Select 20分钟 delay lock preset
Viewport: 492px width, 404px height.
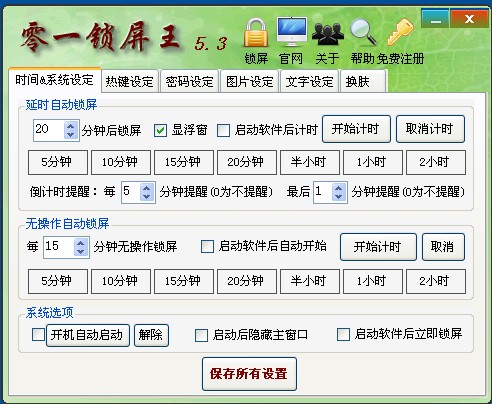click(x=247, y=162)
